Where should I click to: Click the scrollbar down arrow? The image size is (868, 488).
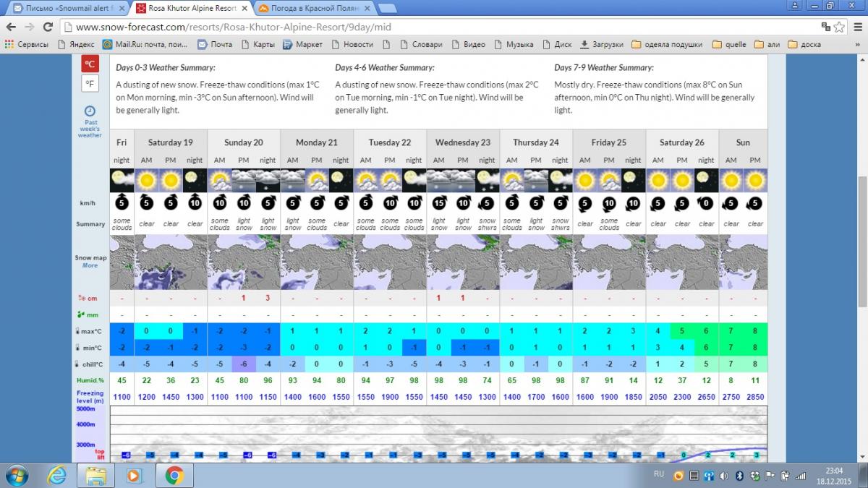click(x=861, y=457)
